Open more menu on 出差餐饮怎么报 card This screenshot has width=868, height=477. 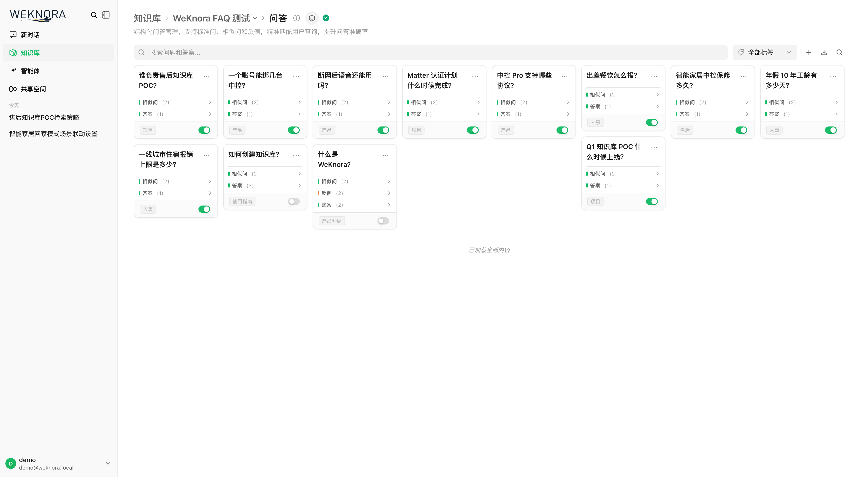[654, 76]
